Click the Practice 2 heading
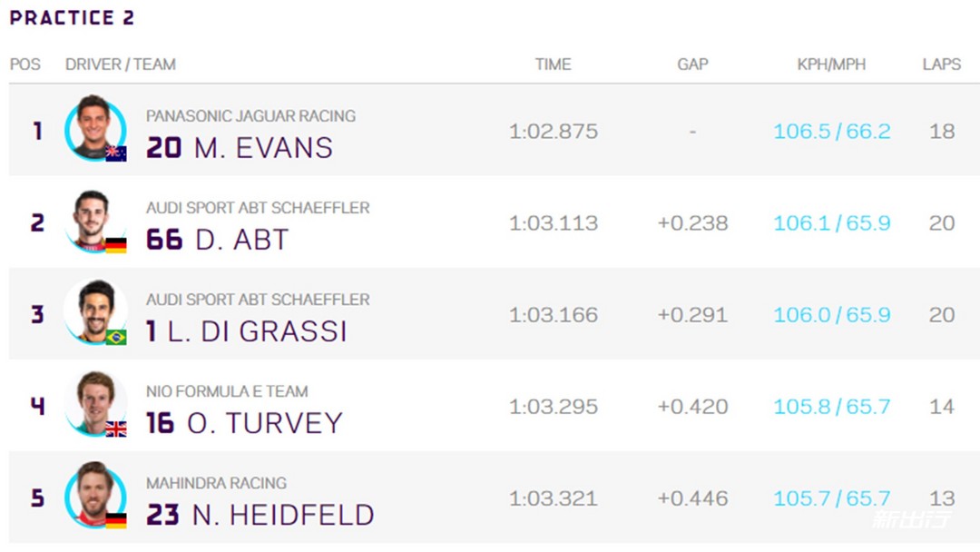 tap(72, 17)
